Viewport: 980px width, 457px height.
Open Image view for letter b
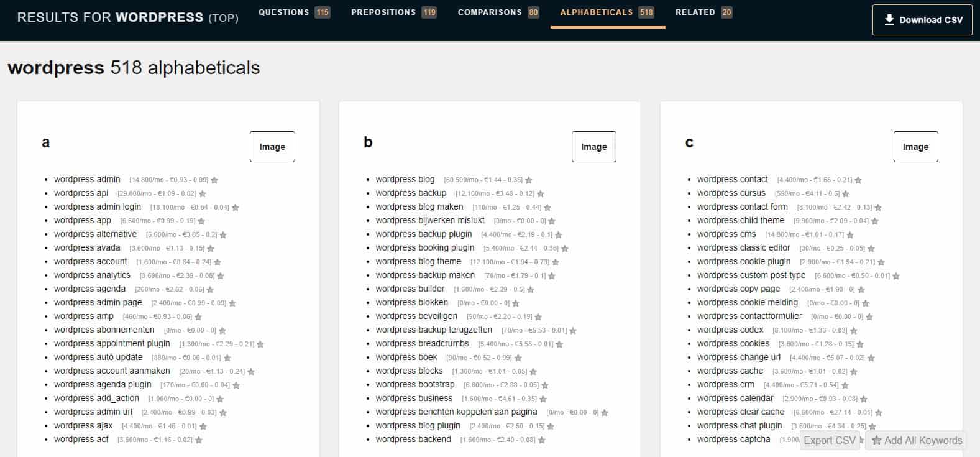click(x=594, y=147)
